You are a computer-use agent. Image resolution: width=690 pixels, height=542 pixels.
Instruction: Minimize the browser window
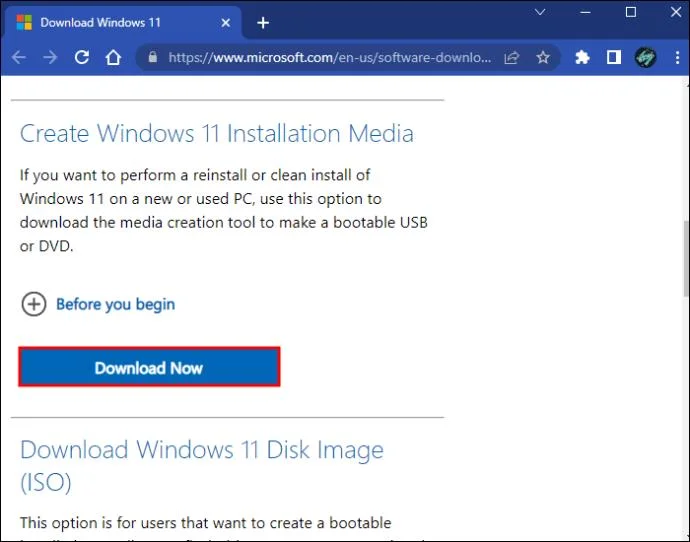point(585,12)
